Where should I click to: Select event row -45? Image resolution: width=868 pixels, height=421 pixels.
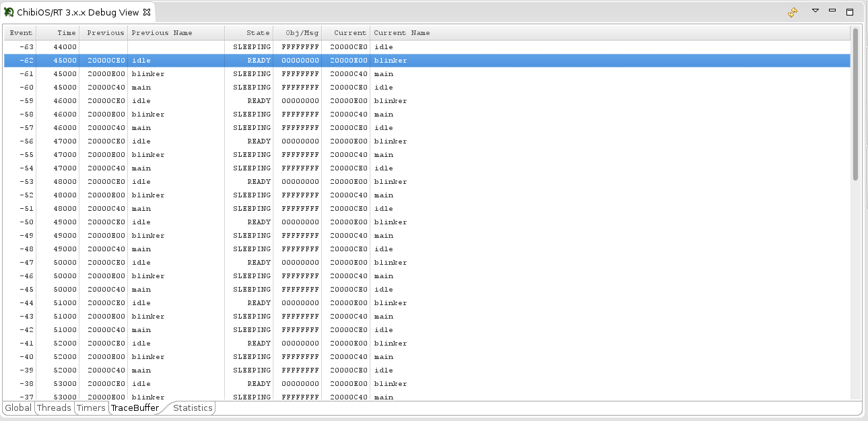click(x=427, y=290)
